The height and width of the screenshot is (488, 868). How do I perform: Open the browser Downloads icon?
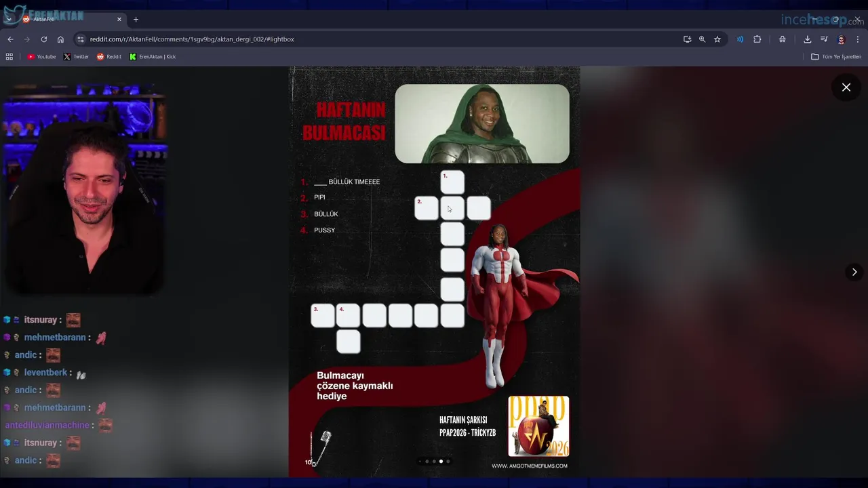[807, 39]
